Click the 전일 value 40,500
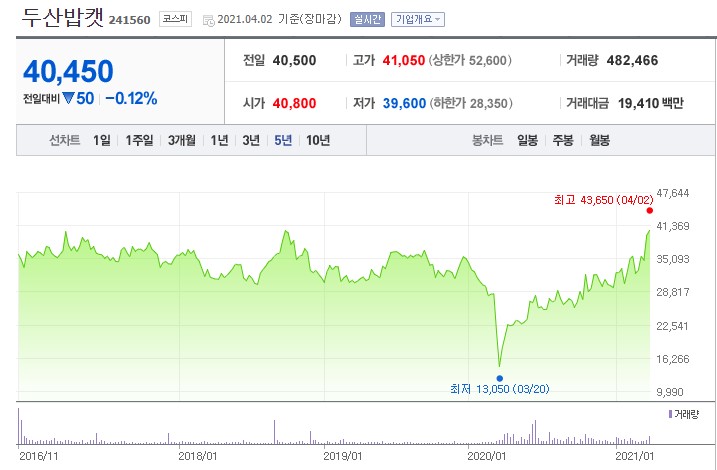Image resolution: width=717 pixels, height=470 pixels. [294, 60]
